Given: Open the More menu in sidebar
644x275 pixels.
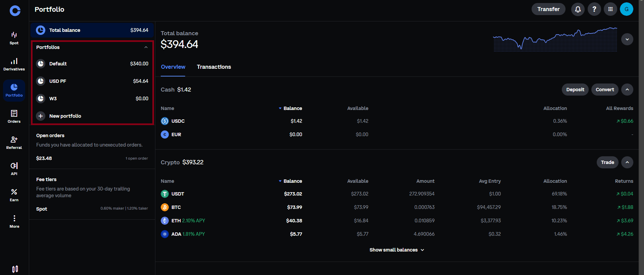Looking at the screenshot, I should click(14, 221).
